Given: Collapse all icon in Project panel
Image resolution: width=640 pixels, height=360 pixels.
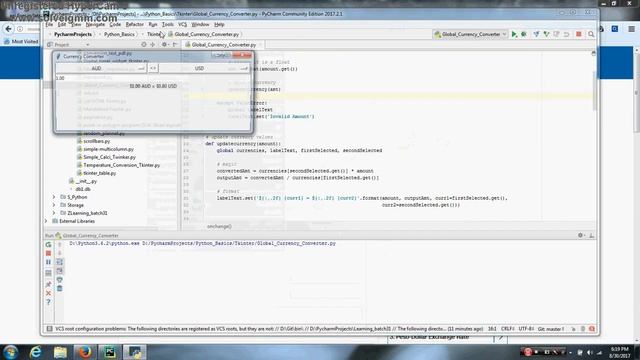Looking at the screenshot, I should 153,44.
